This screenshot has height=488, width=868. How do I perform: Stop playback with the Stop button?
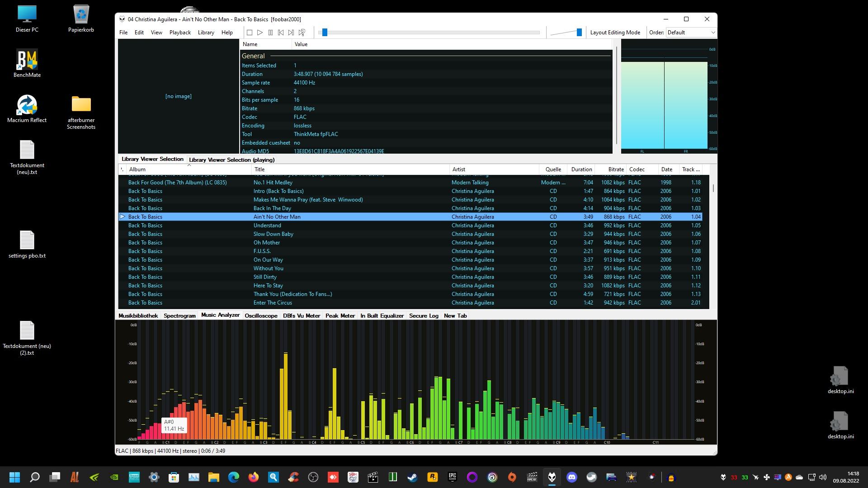pos(250,33)
